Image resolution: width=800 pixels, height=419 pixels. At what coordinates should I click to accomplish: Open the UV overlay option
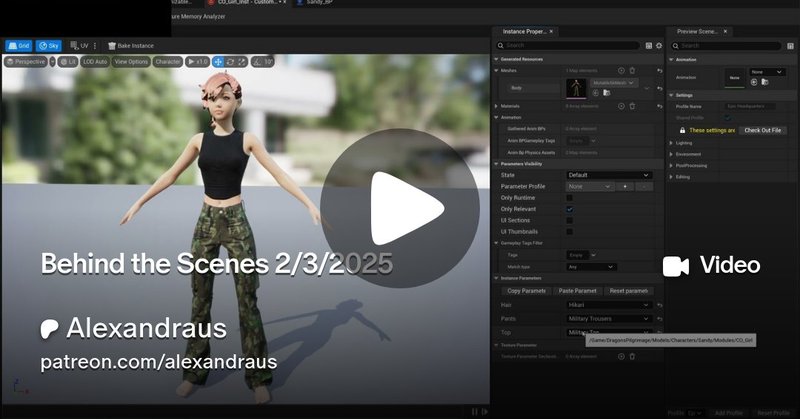80,46
